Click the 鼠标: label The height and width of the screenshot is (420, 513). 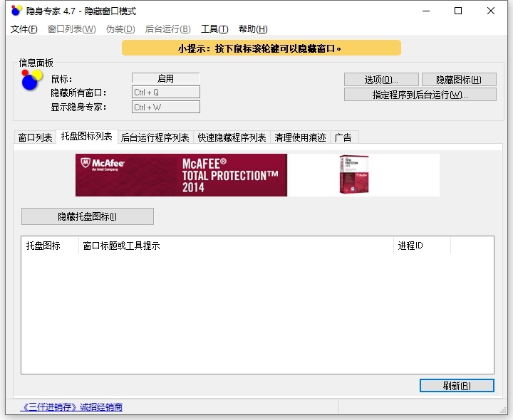point(61,79)
